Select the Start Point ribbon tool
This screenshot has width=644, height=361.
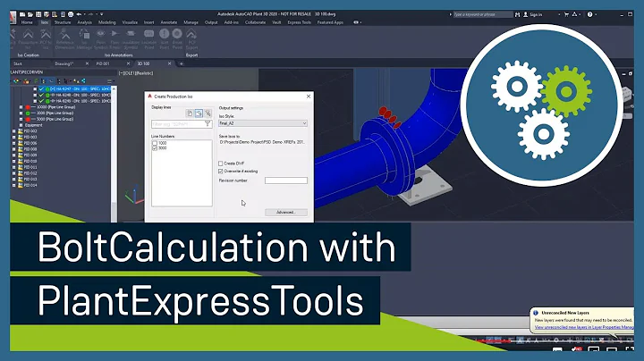(x=165, y=39)
